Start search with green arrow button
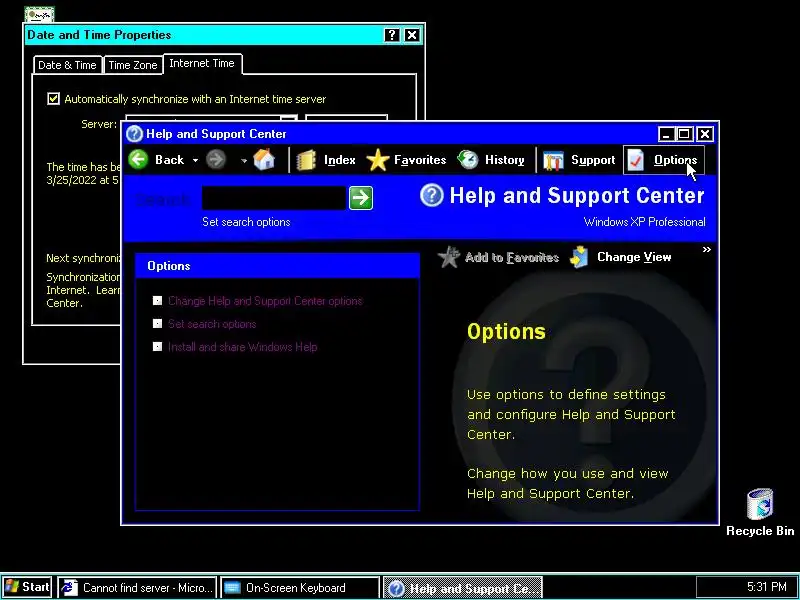This screenshot has width=800, height=600. point(361,198)
